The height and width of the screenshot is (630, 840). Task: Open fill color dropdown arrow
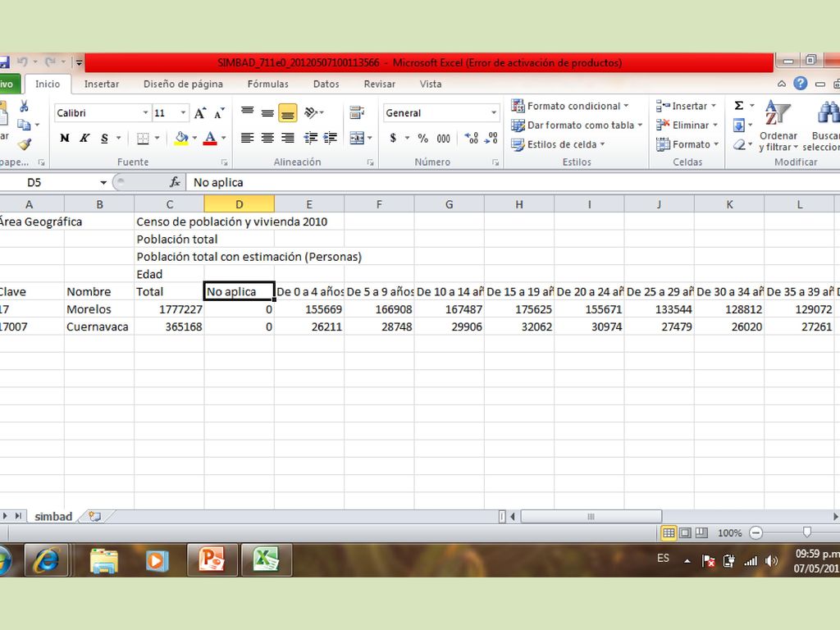194,138
